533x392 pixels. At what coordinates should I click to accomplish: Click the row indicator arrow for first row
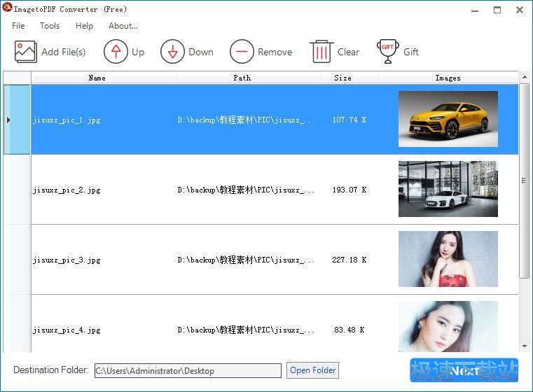pyautogui.click(x=9, y=120)
